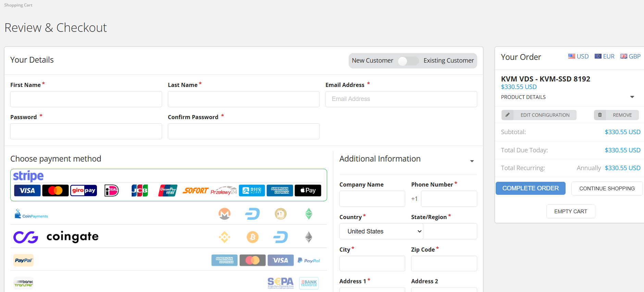The height and width of the screenshot is (292, 644).
Task: Click the New Customer label
Action: pos(372,61)
